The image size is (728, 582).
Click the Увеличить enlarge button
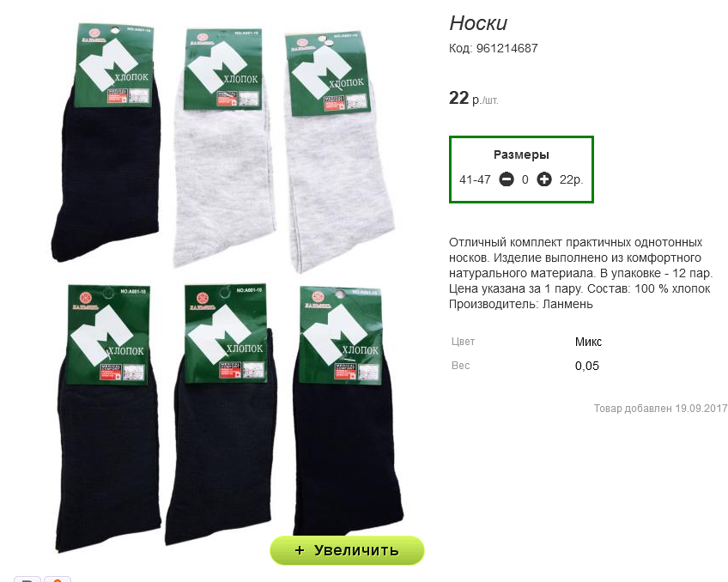point(347,550)
